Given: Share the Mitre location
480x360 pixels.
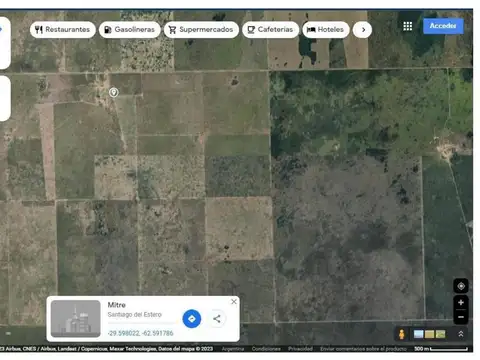Looking at the screenshot, I should tap(217, 319).
